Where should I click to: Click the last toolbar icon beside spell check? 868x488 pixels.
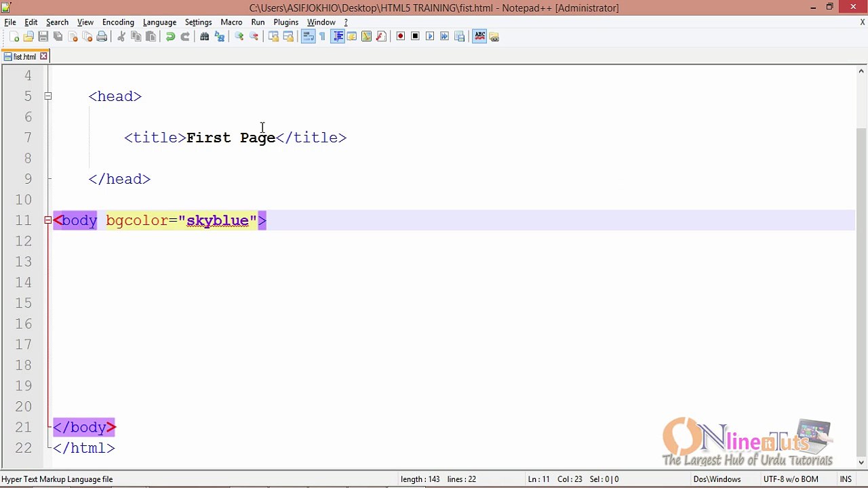click(x=494, y=37)
